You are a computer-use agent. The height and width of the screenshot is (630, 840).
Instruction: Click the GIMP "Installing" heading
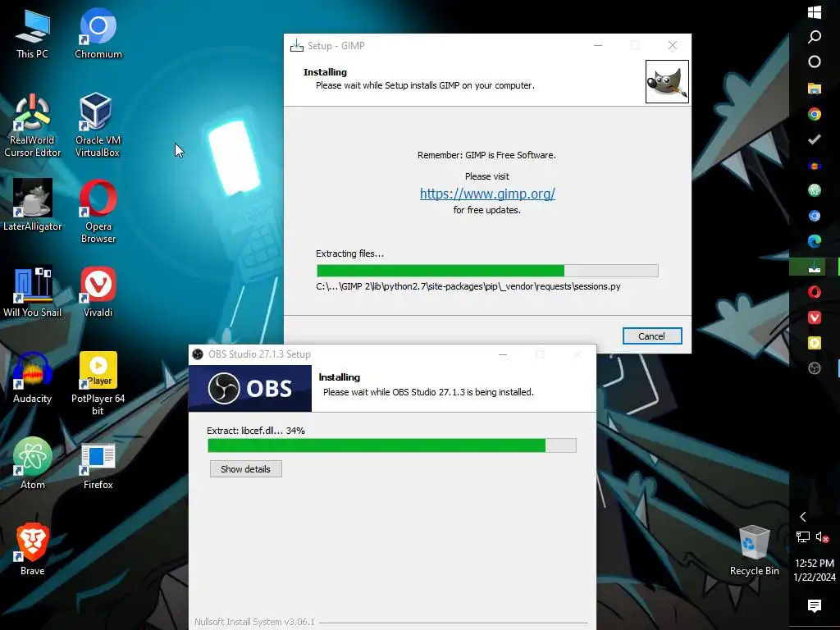(325, 72)
